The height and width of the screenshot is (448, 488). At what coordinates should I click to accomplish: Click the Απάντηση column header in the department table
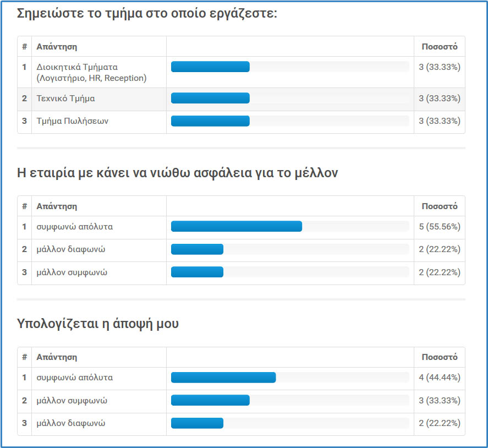pyautogui.click(x=57, y=47)
